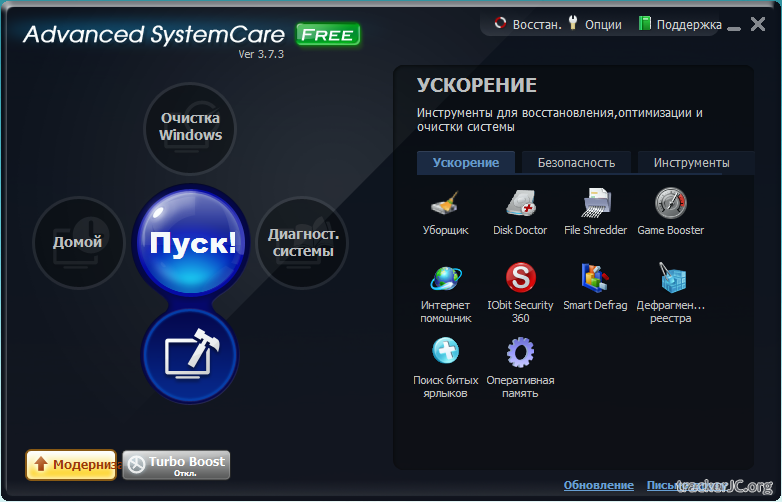This screenshot has height=502, width=782.
Task: Go to Диагност. системы section
Action: point(301,243)
